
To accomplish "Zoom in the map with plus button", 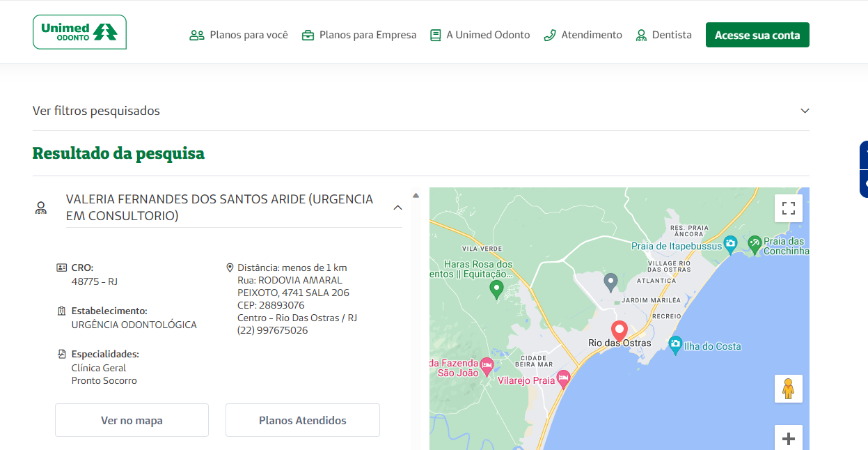I will (x=788, y=438).
